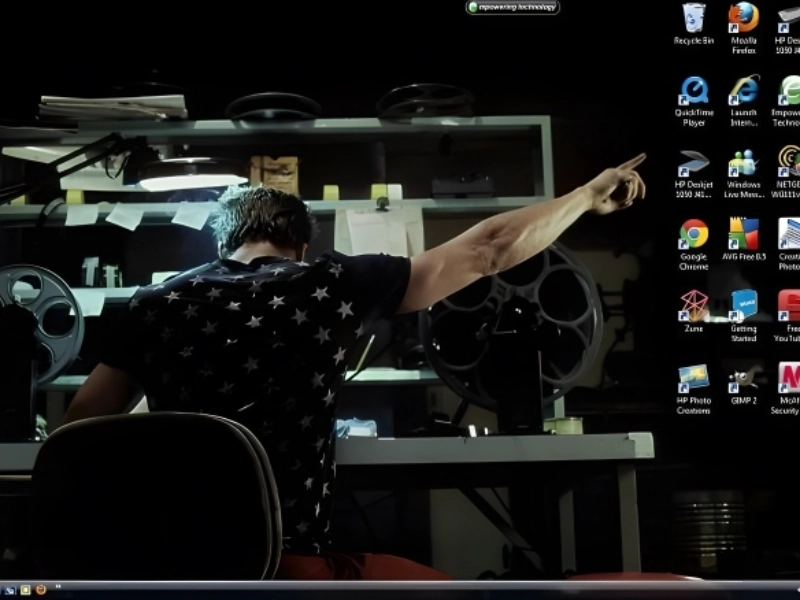800x600 pixels.
Task: Select the NETGEAR wireless adapter icon
Action: pyautogui.click(x=789, y=163)
